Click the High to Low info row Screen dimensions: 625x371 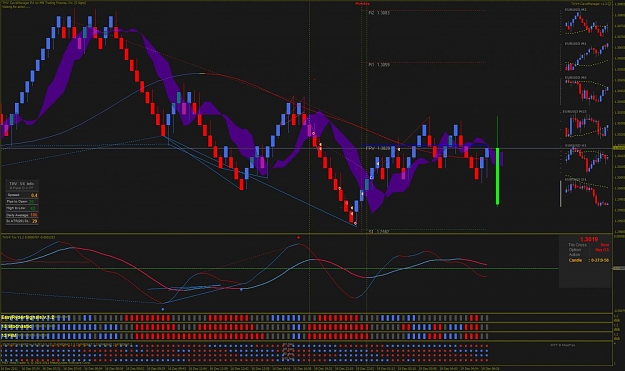[x=22, y=208]
